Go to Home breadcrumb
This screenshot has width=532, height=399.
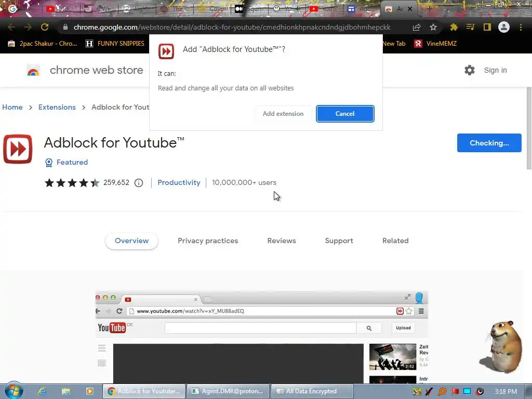tap(12, 107)
